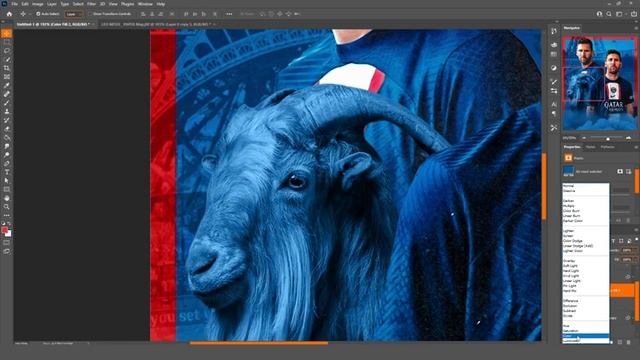Click the Navigator zoom slider handle

[x=608, y=139]
